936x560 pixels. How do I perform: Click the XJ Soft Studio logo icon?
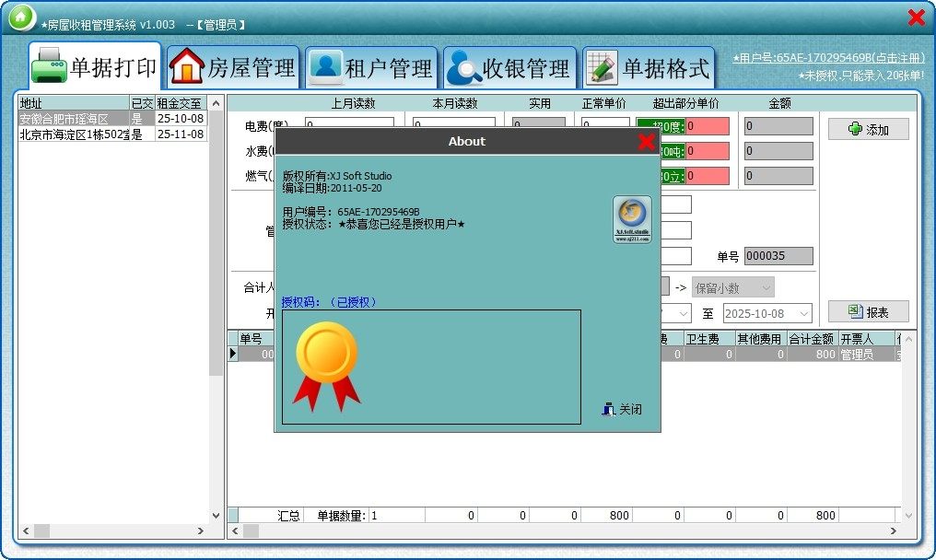click(x=632, y=219)
